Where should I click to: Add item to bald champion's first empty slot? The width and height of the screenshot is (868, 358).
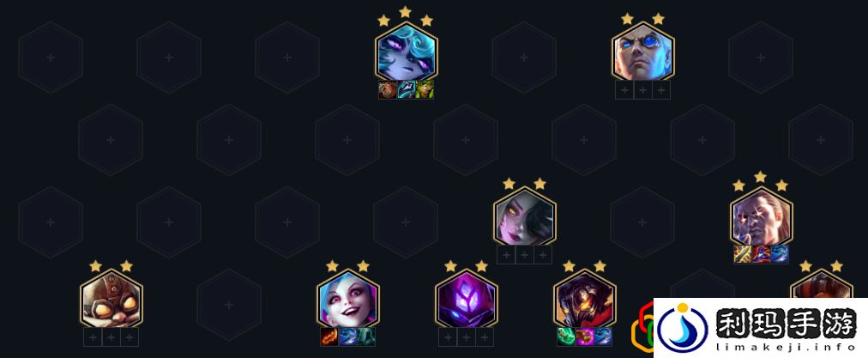(x=624, y=89)
